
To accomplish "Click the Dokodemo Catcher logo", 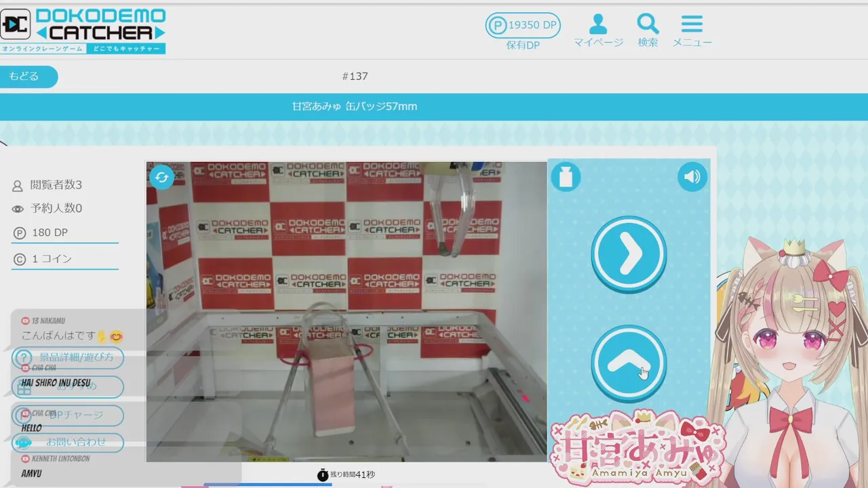I will [x=83, y=31].
